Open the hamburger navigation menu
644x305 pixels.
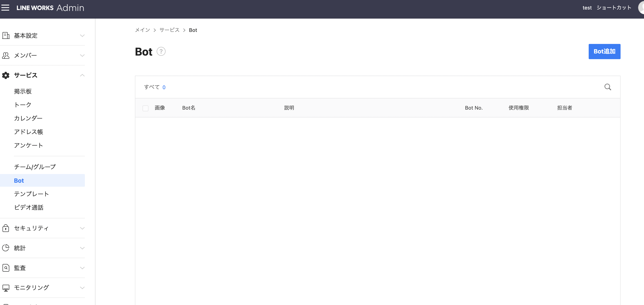point(6,8)
